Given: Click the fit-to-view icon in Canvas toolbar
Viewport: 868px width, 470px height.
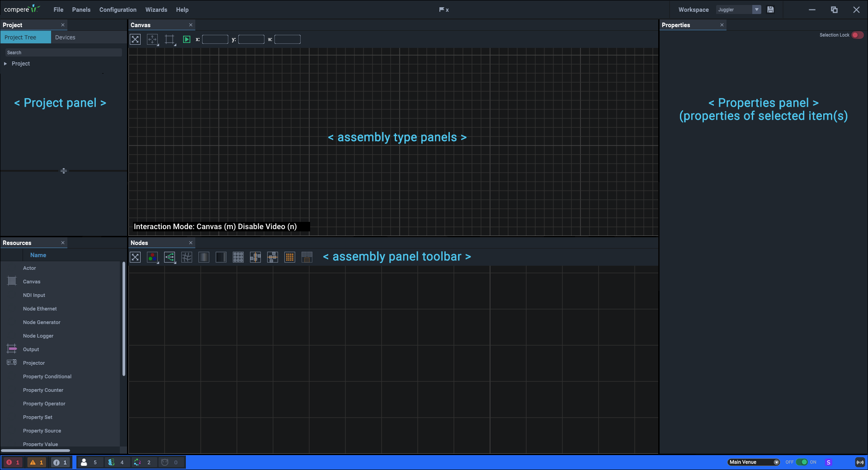Looking at the screenshot, I should [x=135, y=39].
